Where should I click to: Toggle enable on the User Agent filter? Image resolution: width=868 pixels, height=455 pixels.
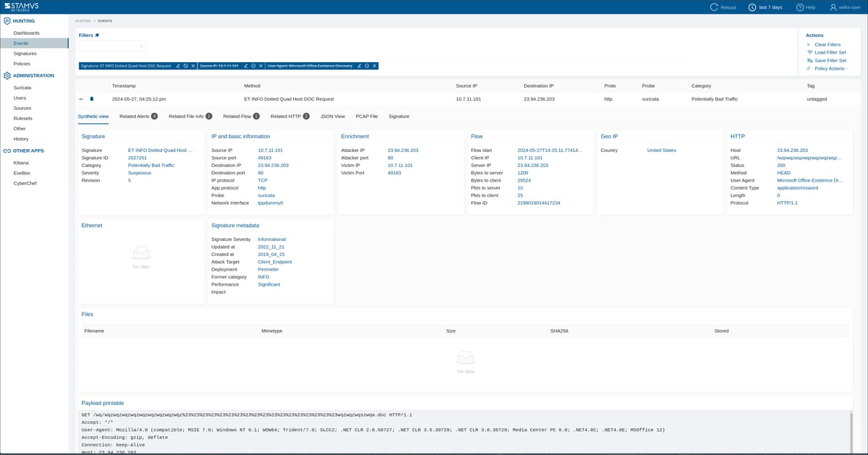367,66
